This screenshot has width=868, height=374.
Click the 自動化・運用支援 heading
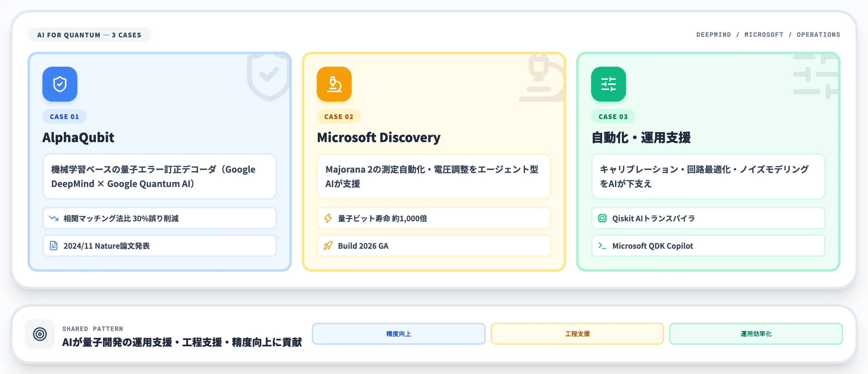click(x=641, y=137)
